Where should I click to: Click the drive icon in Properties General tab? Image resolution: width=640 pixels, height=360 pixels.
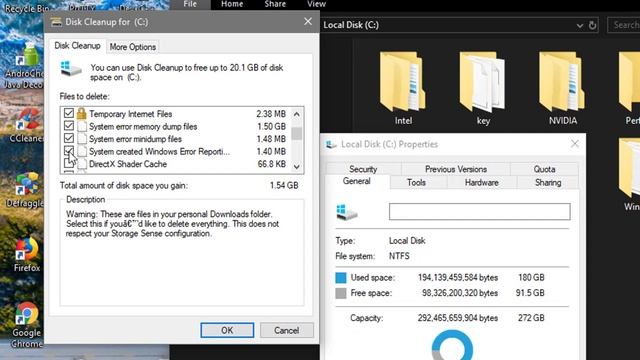pyautogui.click(x=347, y=212)
